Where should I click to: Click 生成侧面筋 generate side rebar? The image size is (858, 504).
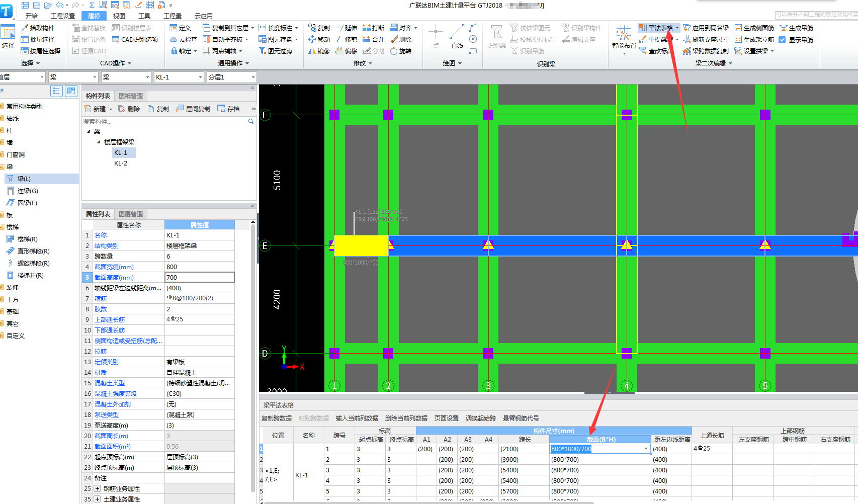pyautogui.click(x=754, y=28)
